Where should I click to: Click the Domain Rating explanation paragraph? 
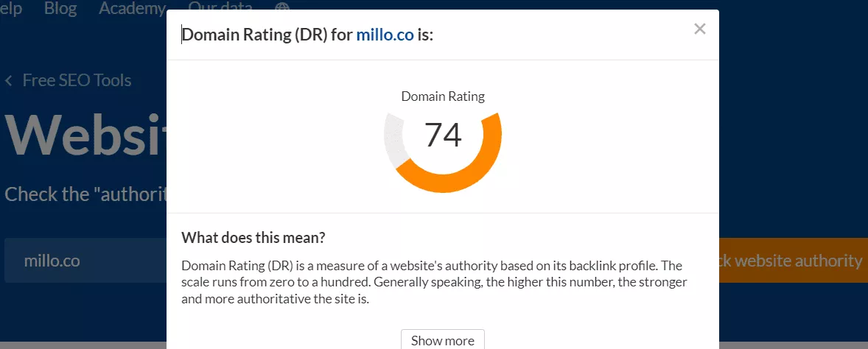pyautogui.click(x=435, y=282)
